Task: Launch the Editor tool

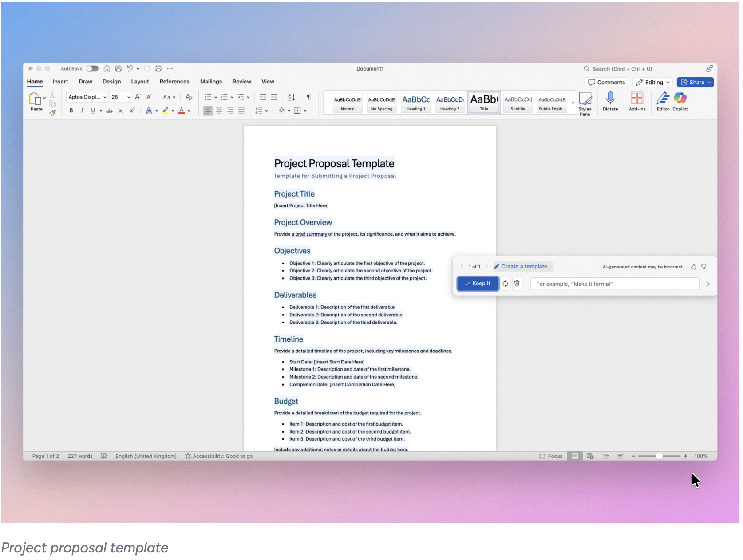Action: 662,102
